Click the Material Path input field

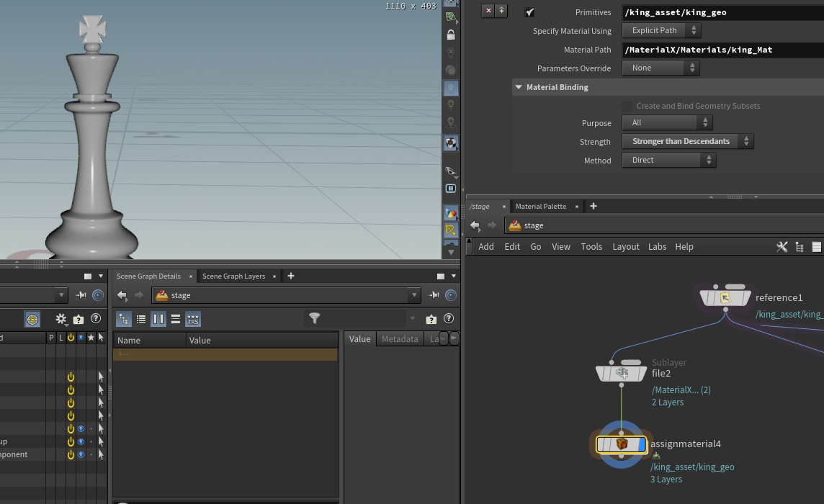[722, 50]
